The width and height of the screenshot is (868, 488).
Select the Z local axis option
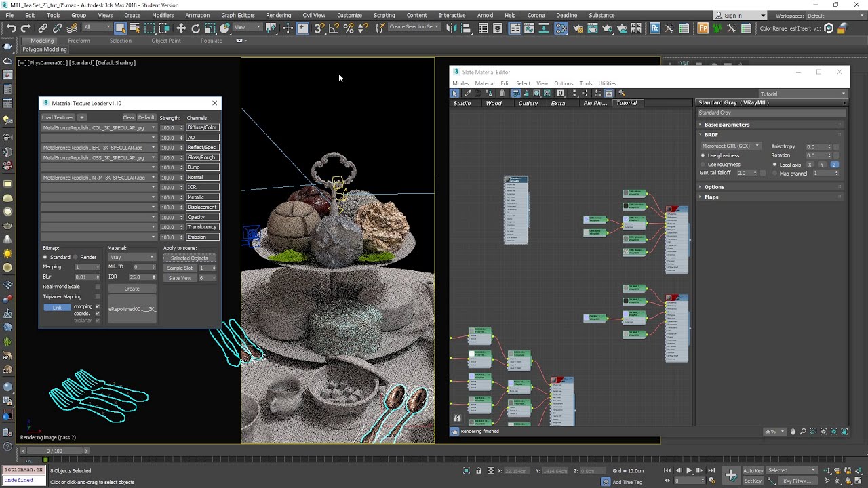pos(835,165)
